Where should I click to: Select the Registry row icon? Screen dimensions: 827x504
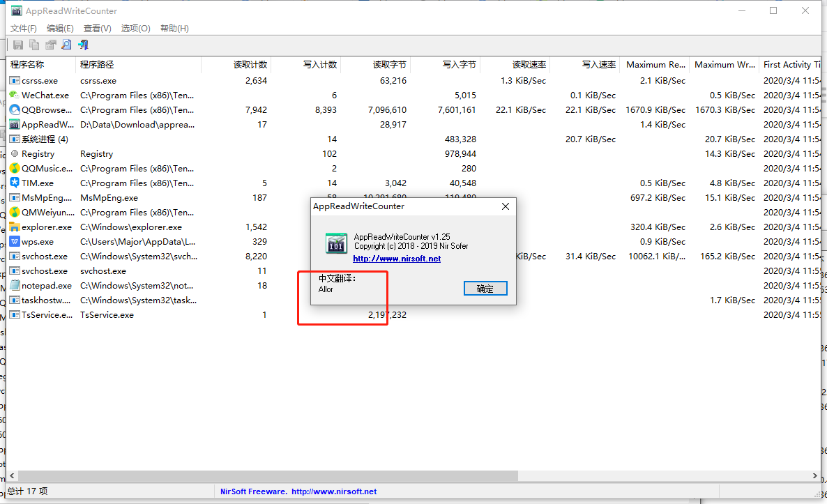[x=14, y=153]
